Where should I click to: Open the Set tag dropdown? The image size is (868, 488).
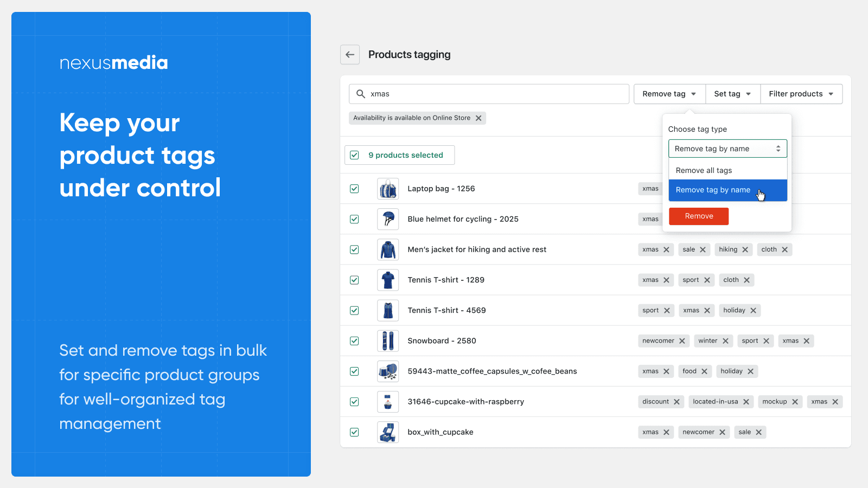point(732,94)
